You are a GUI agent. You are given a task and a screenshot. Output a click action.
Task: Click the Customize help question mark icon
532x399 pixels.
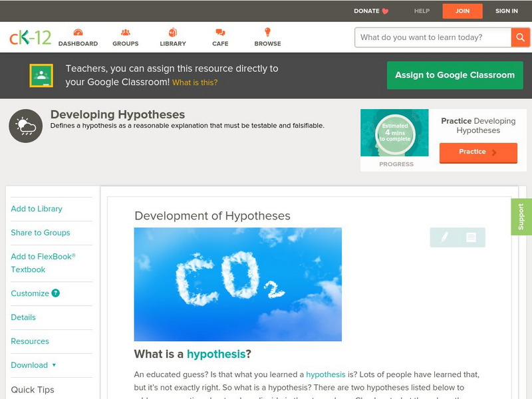[56, 293]
